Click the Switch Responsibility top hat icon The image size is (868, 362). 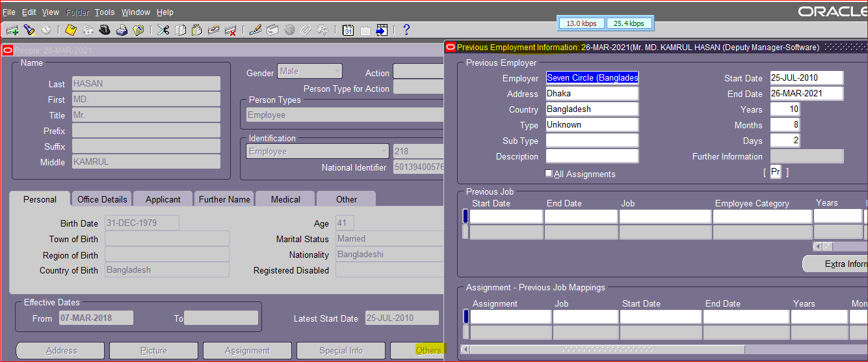pyautogui.click(x=105, y=30)
